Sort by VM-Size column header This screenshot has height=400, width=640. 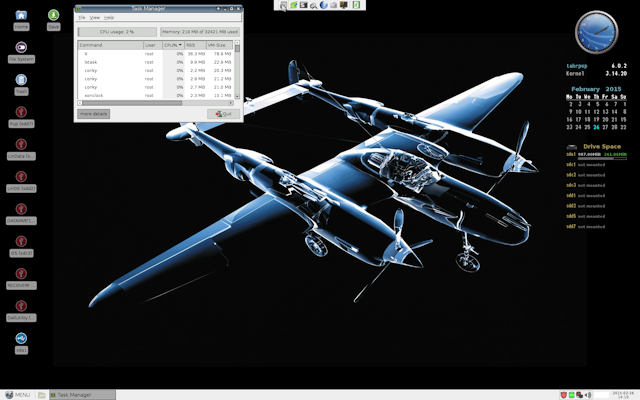pyautogui.click(x=219, y=45)
